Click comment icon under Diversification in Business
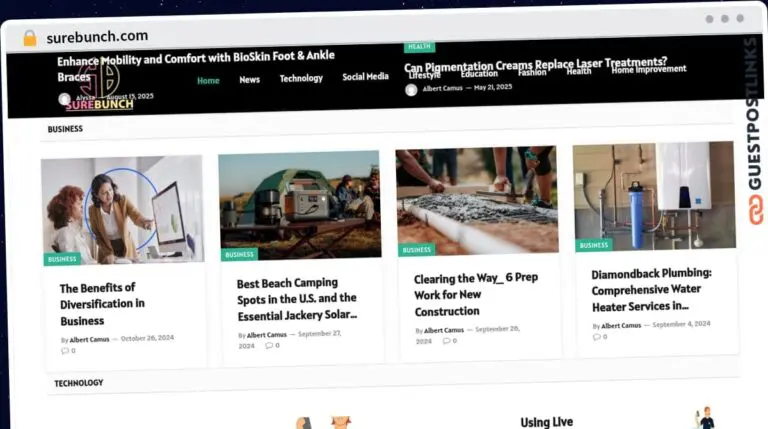 coord(66,351)
